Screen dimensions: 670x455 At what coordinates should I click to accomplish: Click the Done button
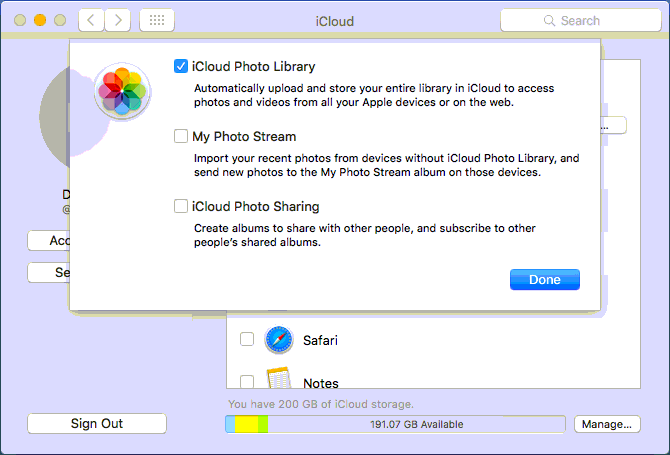click(x=545, y=279)
